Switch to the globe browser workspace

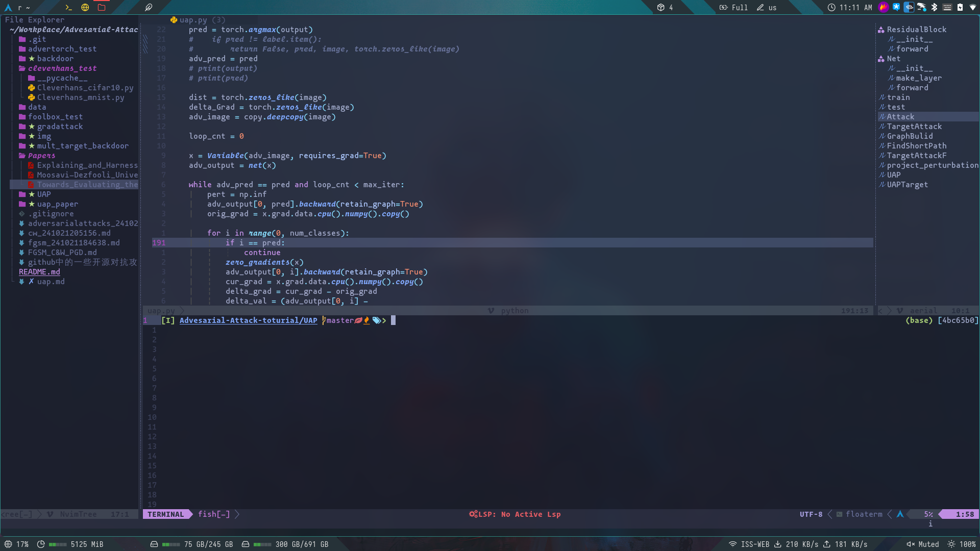pyautogui.click(x=85, y=7)
